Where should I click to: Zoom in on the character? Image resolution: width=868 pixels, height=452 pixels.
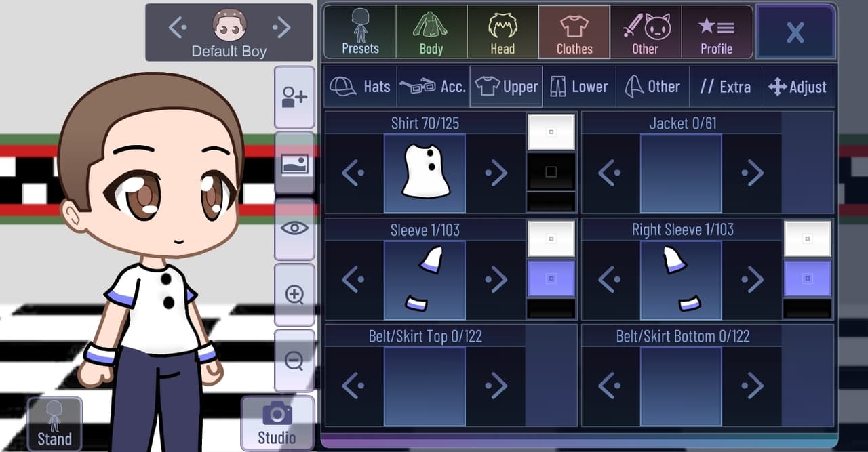(294, 295)
